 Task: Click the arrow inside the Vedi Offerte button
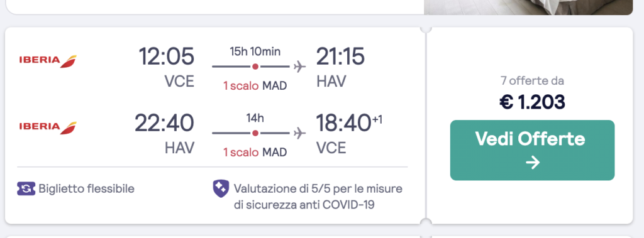532,163
